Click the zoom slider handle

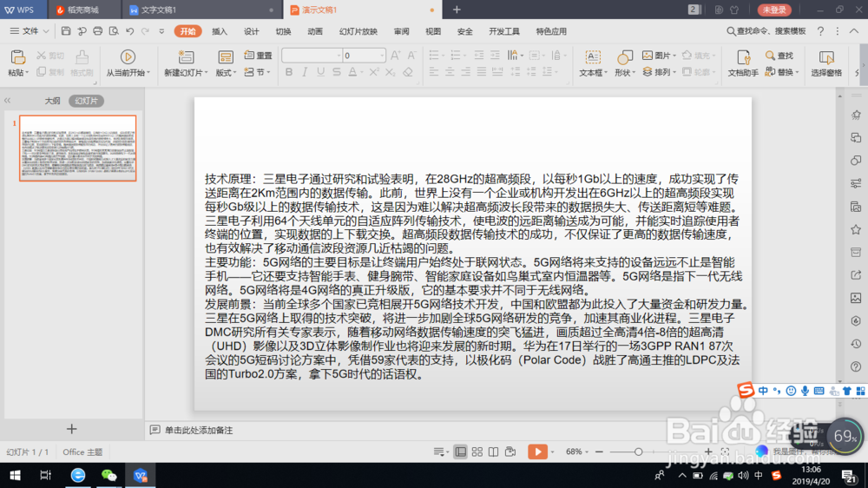[638, 452]
